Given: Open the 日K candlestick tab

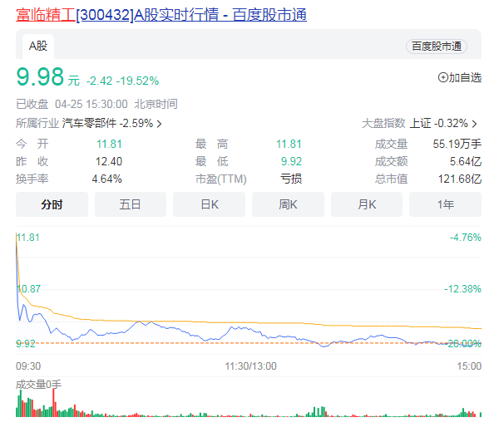Looking at the screenshot, I should 210,204.
